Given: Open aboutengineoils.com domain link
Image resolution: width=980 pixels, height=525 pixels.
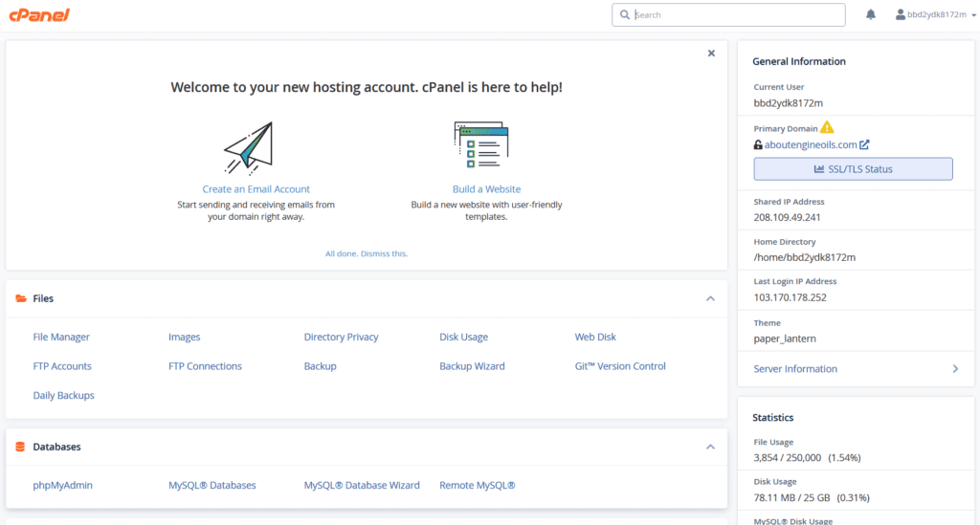Looking at the screenshot, I should pos(811,144).
